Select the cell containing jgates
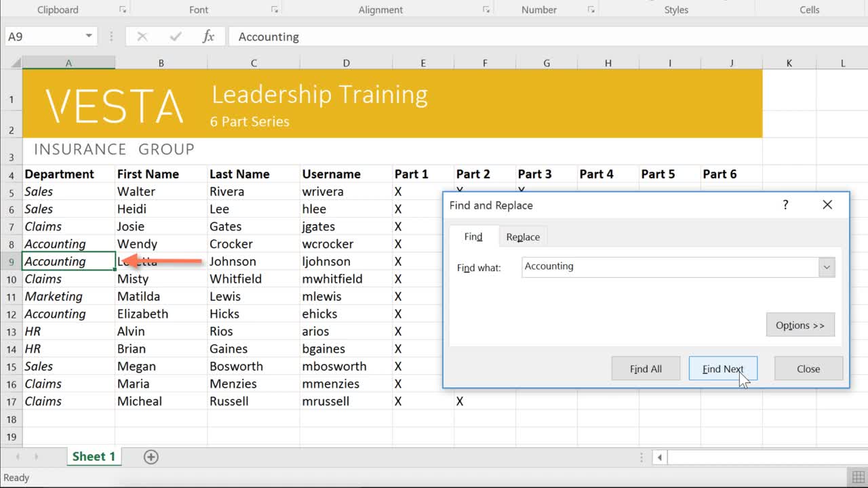This screenshot has width=868, height=488. [346, 227]
